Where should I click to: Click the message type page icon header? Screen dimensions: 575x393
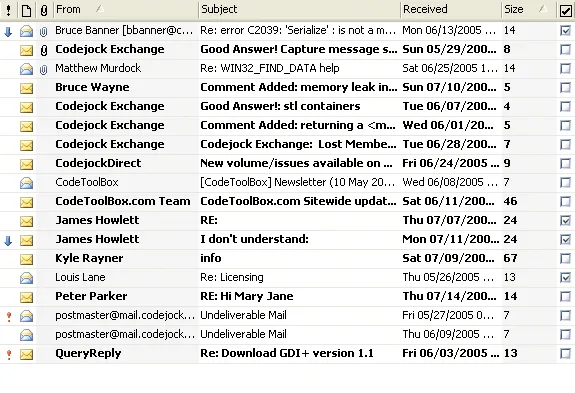26,11
